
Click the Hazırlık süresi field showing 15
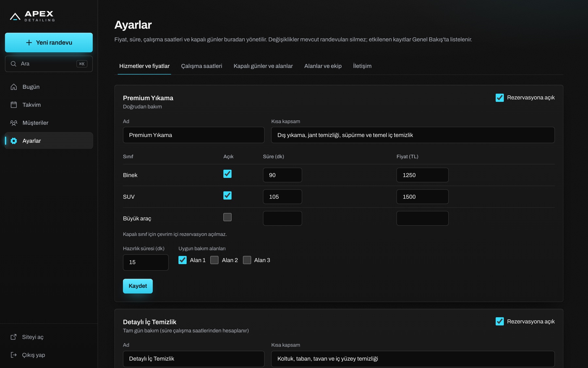(146, 262)
